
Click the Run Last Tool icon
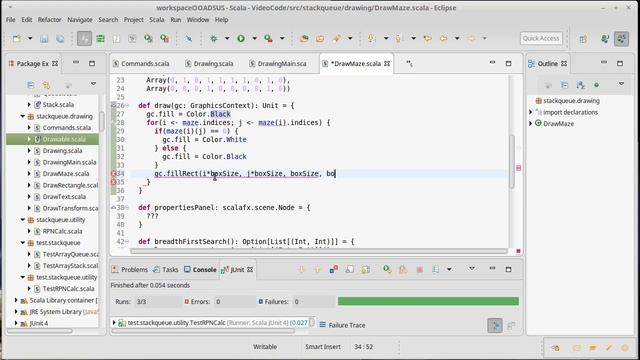tap(268, 38)
